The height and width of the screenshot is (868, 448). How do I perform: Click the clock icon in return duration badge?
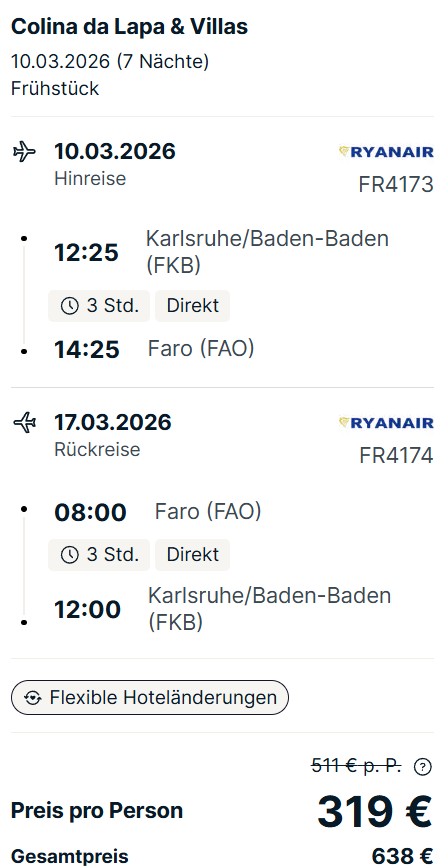tap(69, 555)
